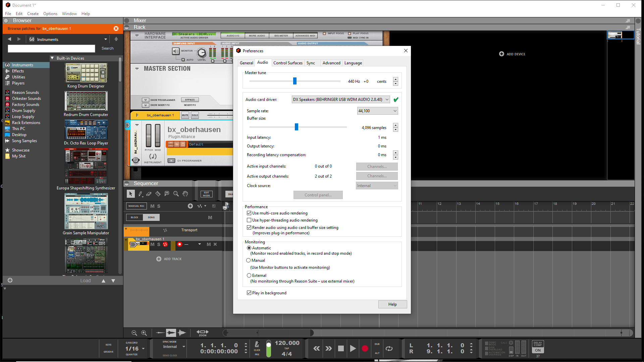Select External monitoring radio button
Viewport: 644px width, 362px height.
click(249, 276)
